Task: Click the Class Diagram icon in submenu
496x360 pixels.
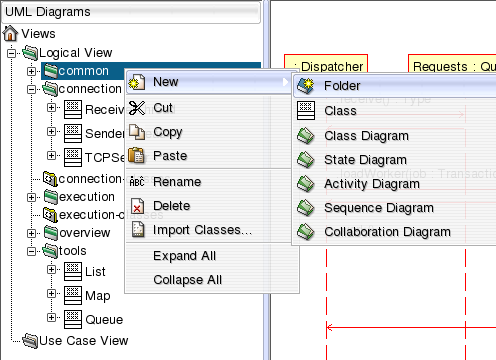Action: [x=306, y=136]
